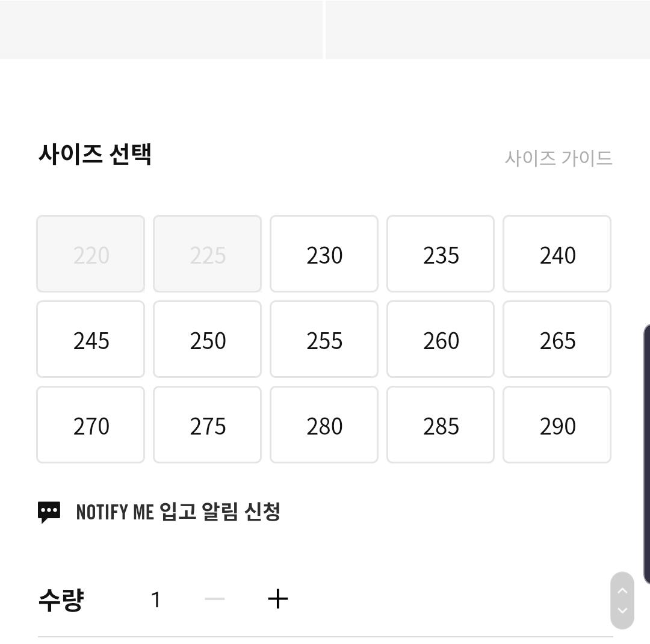This screenshot has width=650, height=644.
Task: Tap the 265 size option
Action: [557, 339]
